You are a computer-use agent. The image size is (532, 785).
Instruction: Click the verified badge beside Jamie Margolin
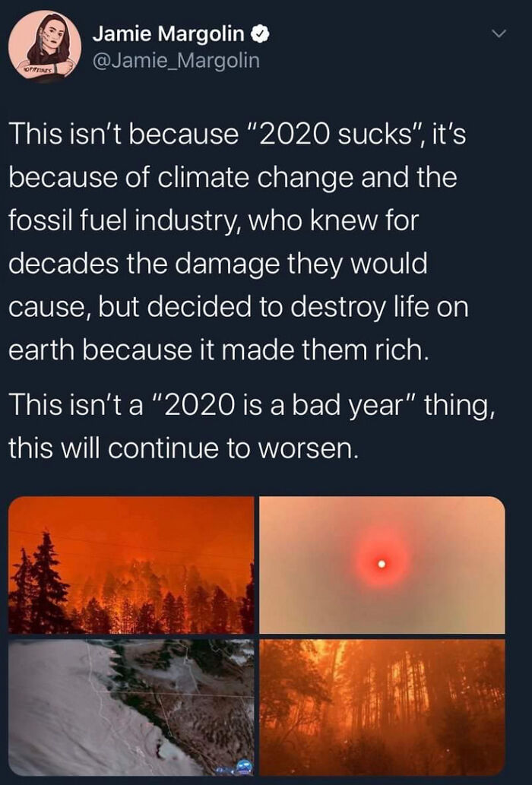(259, 34)
